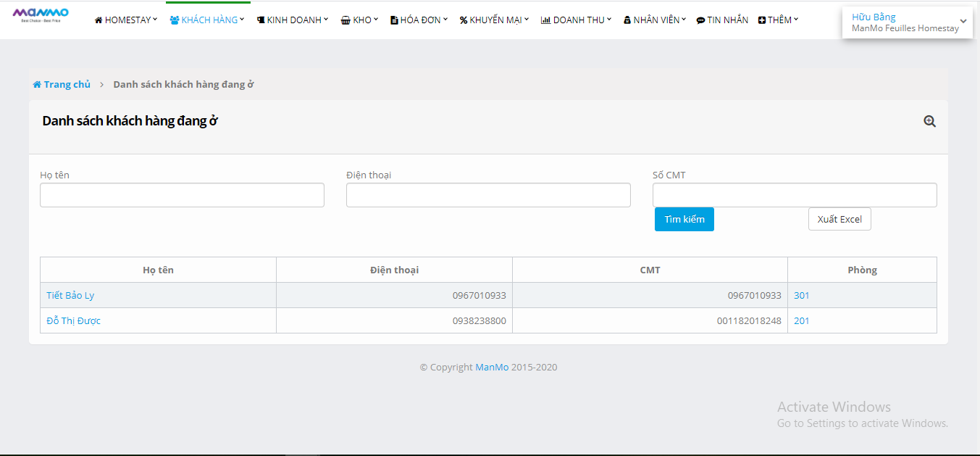The height and width of the screenshot is (456, 980).
Task: Go to TIN NHẮN messages
Action: 722,20
